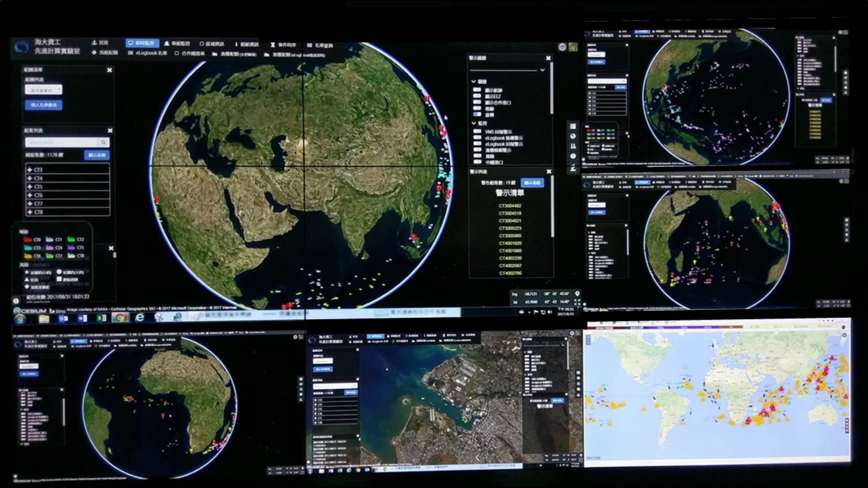Image resolution: width=868 pixels, height=488 pixels.
Task: Expand the CT8 ship group
Action: tap(30, 212)
